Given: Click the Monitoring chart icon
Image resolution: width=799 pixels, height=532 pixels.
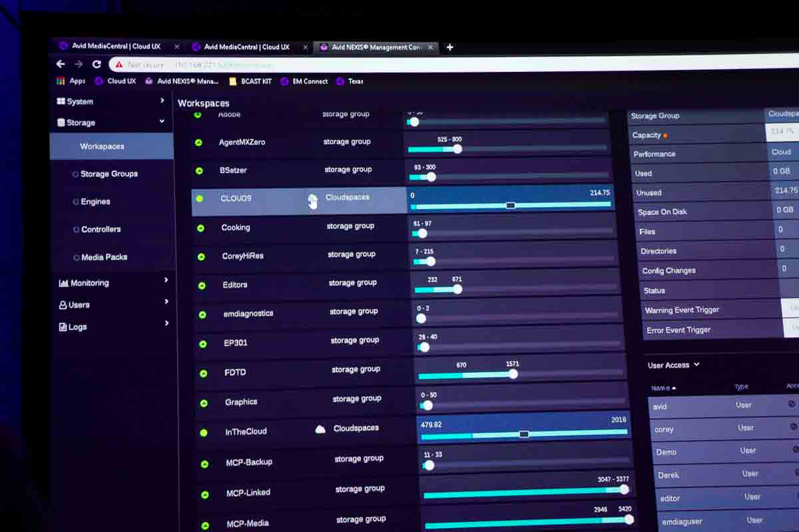Looking at the screenshot, I should pyautogui.click(x=64, y=283).
